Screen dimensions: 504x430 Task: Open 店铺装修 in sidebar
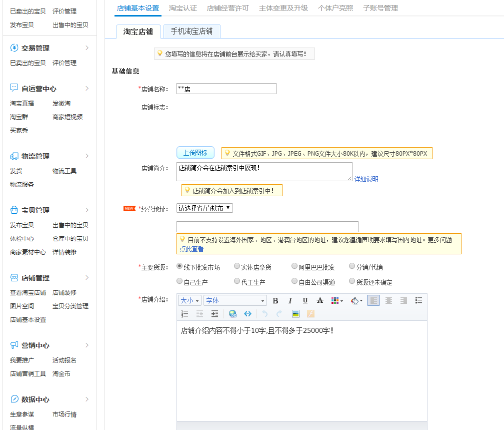[x=64, y=292]
